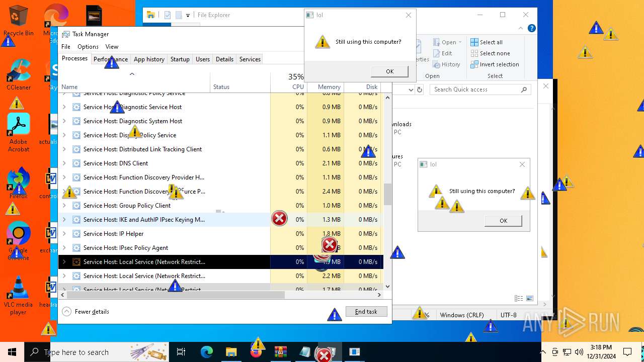Viewport: 644px width, 362px height.
Task: Click Task Manager vertical scrollbar thumb
Action: point(387,194)
